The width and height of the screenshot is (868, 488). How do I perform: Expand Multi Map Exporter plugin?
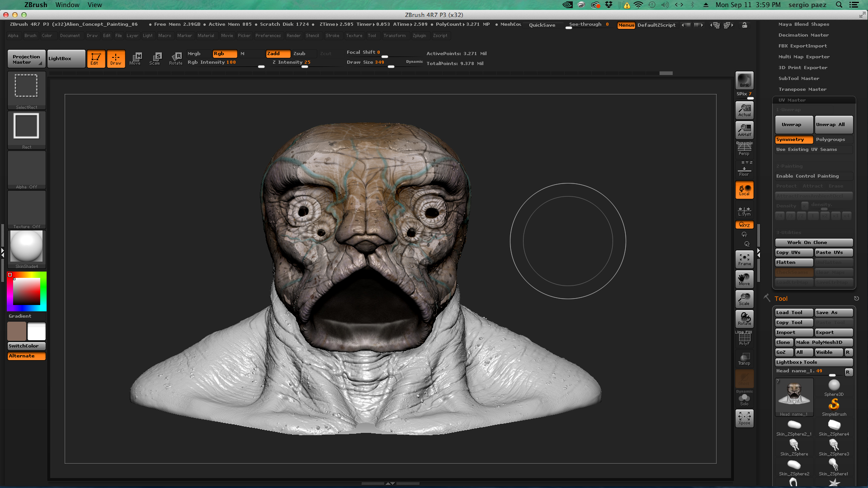pos(804,57)
